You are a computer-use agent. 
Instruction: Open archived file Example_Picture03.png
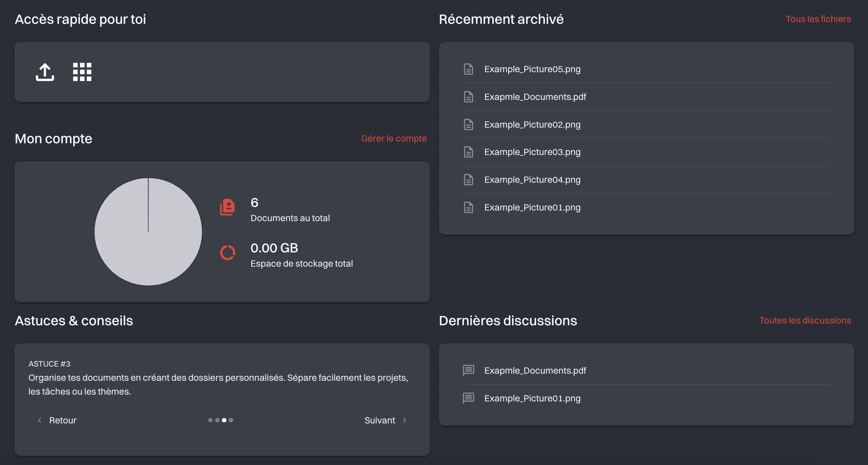click(x=532, y=152)
